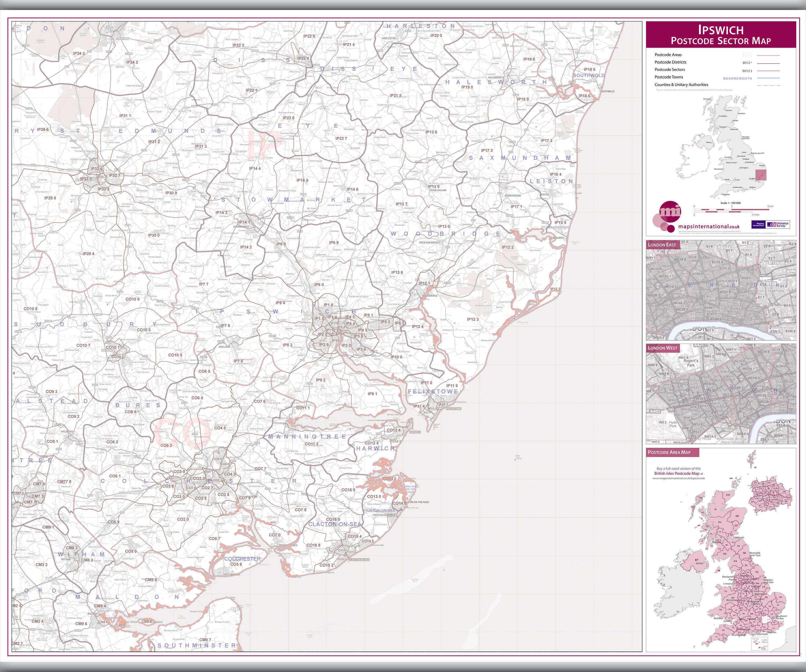The image size is (806, 672).
Task: Click the 'CO10 5' sector label
Action: point(175,355)
